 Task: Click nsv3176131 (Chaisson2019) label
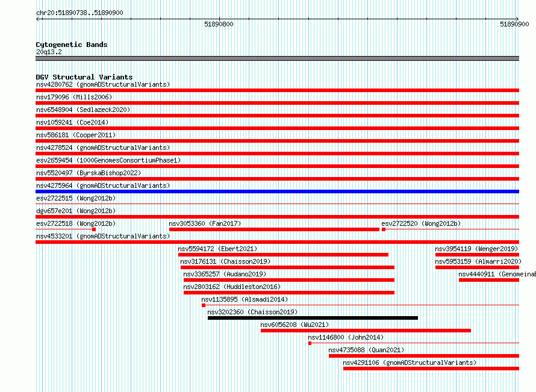tap(225, 261)
